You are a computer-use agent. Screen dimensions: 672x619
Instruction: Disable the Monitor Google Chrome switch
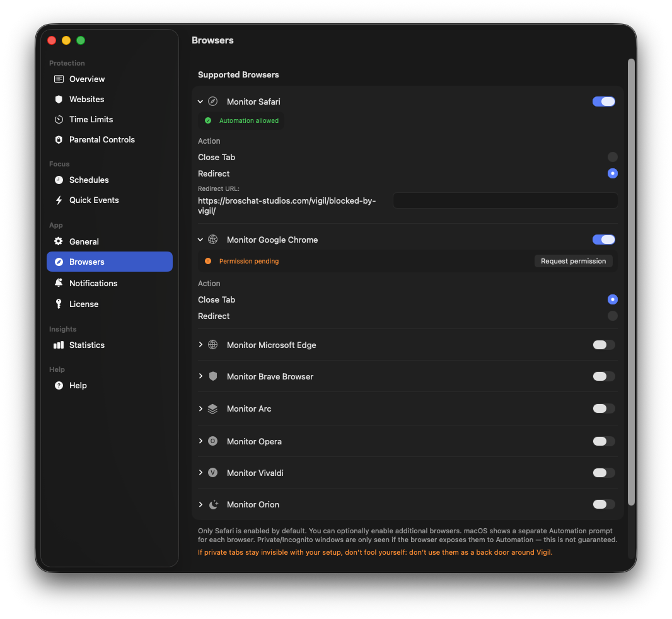coord(603,239)
